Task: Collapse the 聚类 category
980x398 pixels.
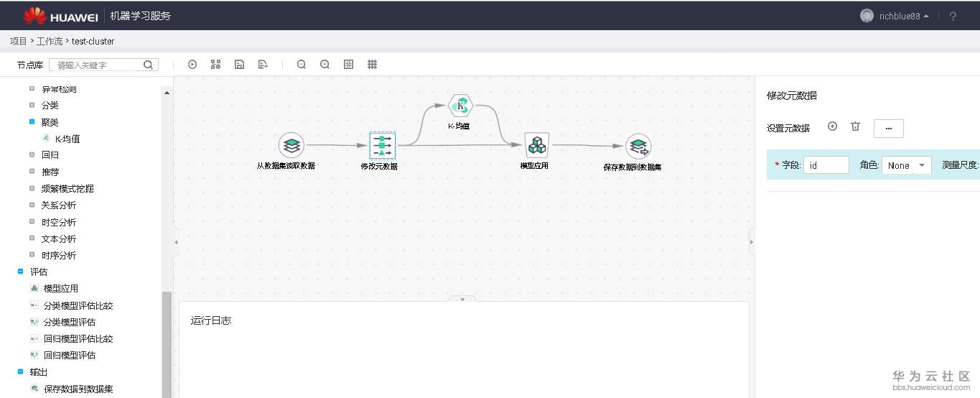Action: (32, 121)
